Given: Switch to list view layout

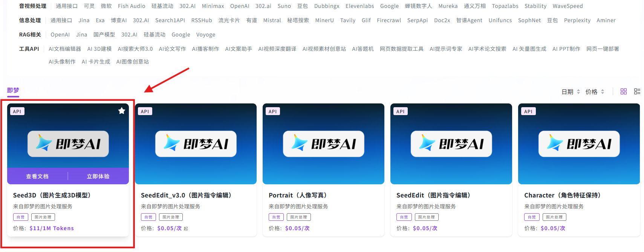Looking at the screenshot, I should click(637, 91).
